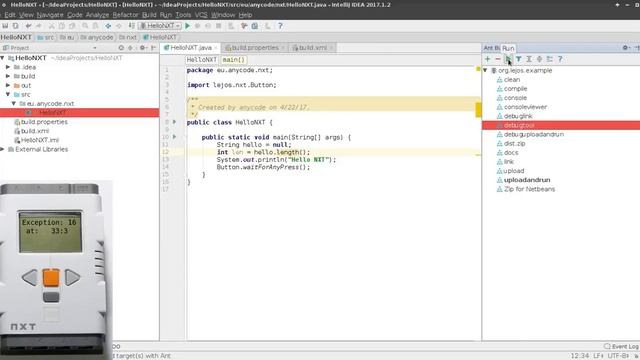
Task: Open Project panel gear settings
Action: coord(142,48)
